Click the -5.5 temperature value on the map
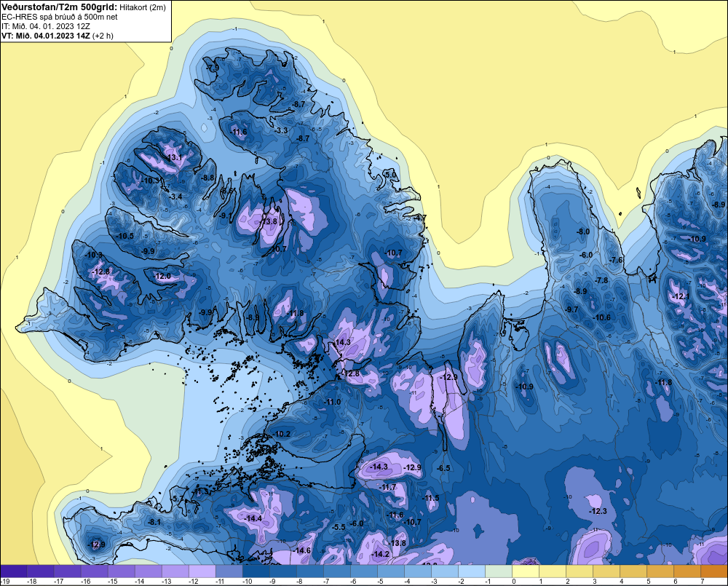 click(339, 527)
